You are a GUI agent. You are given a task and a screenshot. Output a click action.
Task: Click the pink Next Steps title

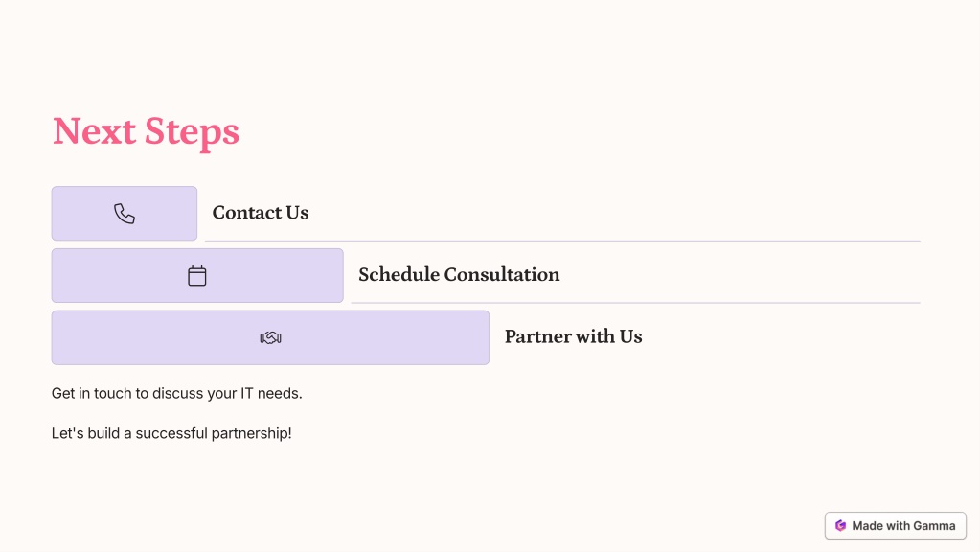pos(146,132)
